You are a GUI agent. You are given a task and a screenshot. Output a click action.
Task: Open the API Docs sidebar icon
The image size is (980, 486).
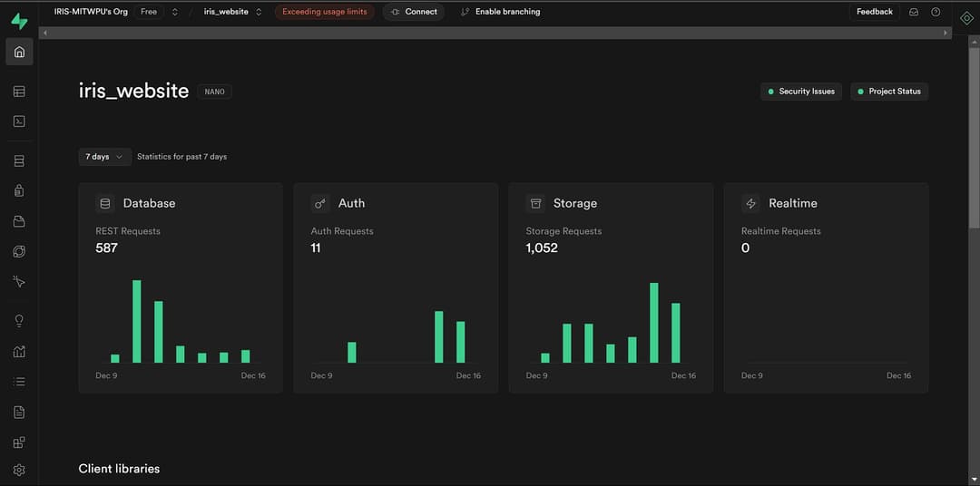click(19, 412)
